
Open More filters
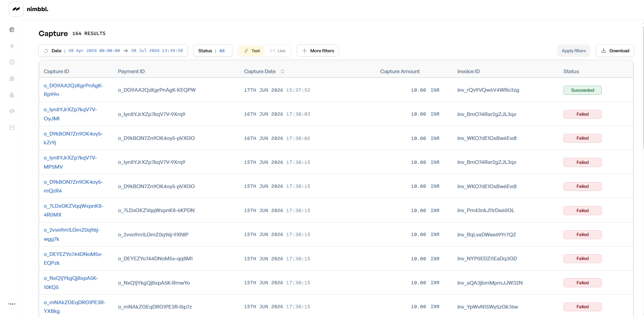(317, 51)
